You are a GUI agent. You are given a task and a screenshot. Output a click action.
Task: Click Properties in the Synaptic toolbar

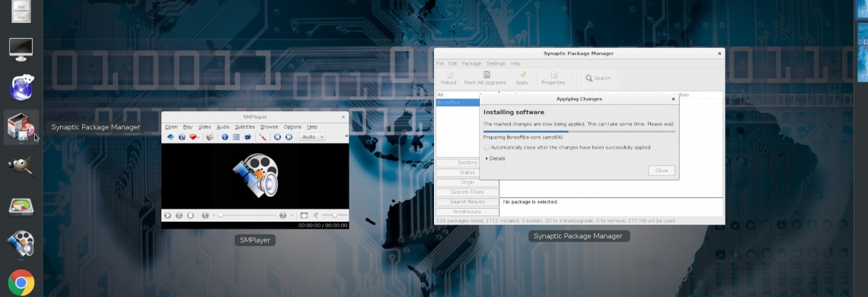[x=553, y=78]
